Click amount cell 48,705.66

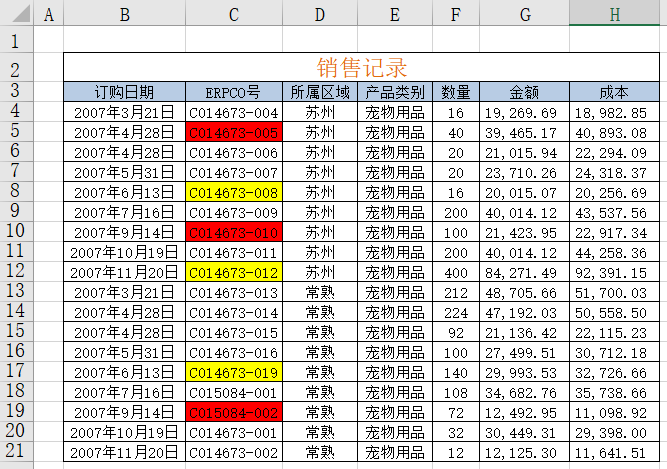click(524, 292)
